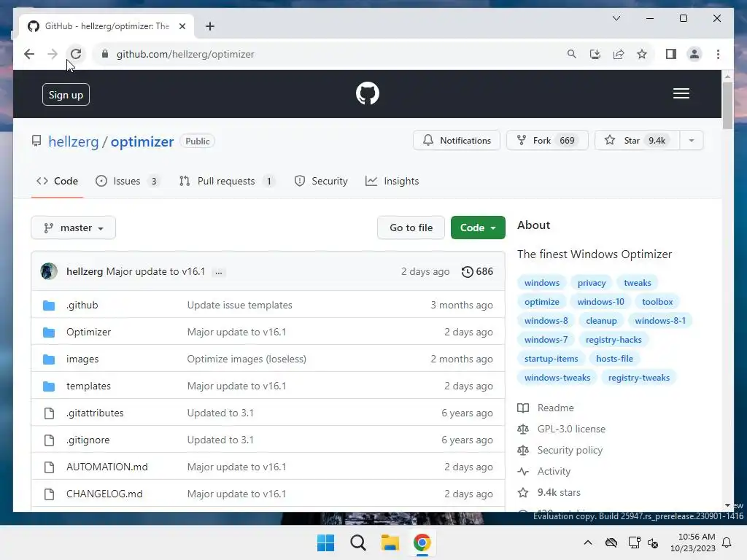Open the Chrome profile avatar icon
747x560 pixels.
click(694, 54)
